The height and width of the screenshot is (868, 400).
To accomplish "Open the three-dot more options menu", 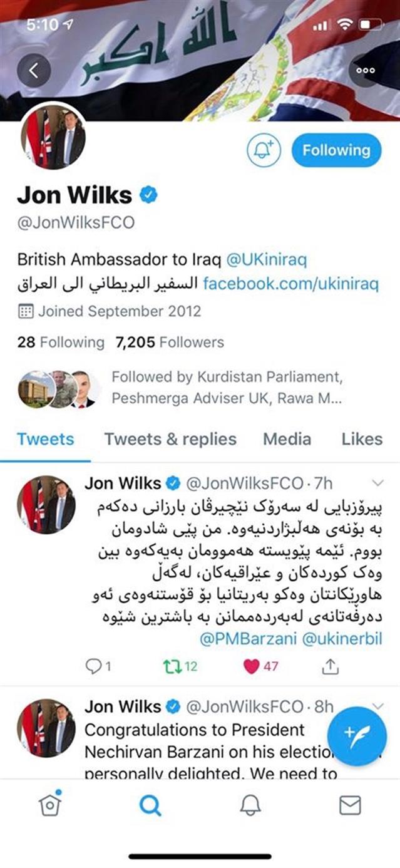I will tap(365, 70).
